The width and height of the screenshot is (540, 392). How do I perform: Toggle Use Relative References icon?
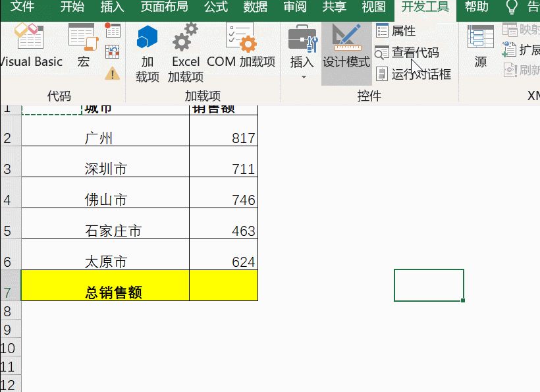click(113, 52)
